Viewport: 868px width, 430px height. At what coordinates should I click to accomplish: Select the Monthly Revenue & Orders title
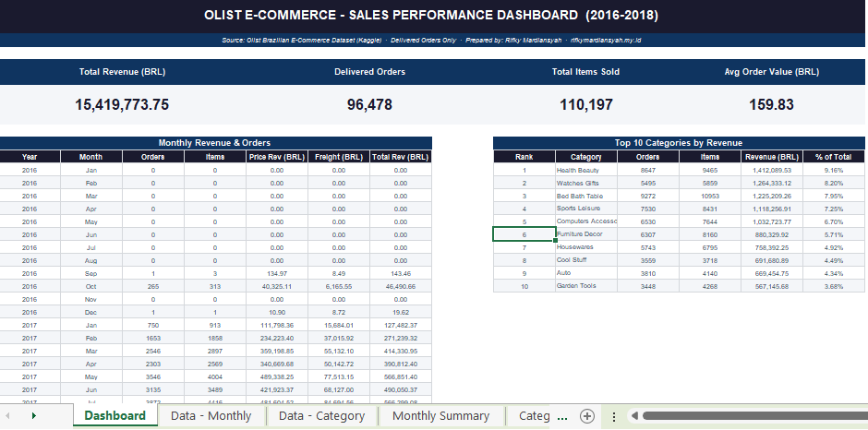click(x=215, y=143)
